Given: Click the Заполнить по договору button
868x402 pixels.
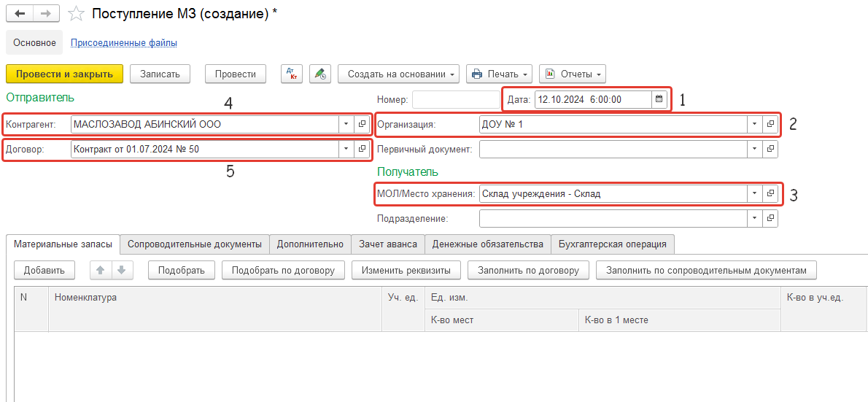Looking at the screenshot, I should (x=528, y=270).
